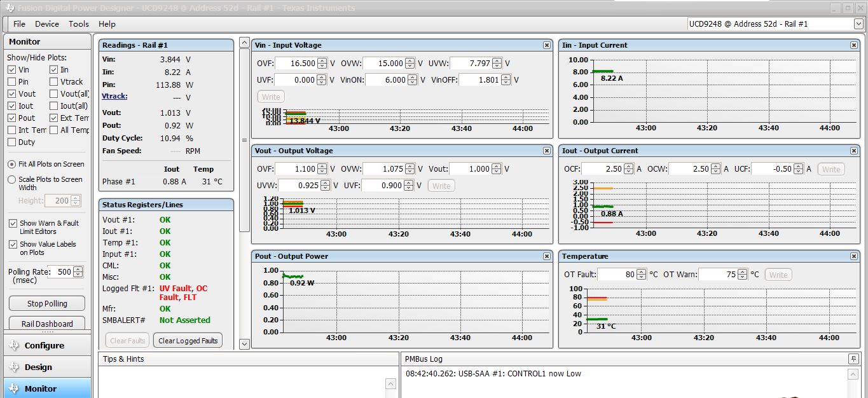This screenshot has height=398, width=868.
Task: Open the device/rail selection dropdown
Action: click(x=858, y=24)
